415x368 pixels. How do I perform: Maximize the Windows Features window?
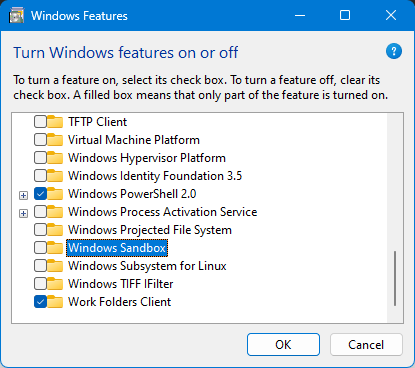(345, 15)
